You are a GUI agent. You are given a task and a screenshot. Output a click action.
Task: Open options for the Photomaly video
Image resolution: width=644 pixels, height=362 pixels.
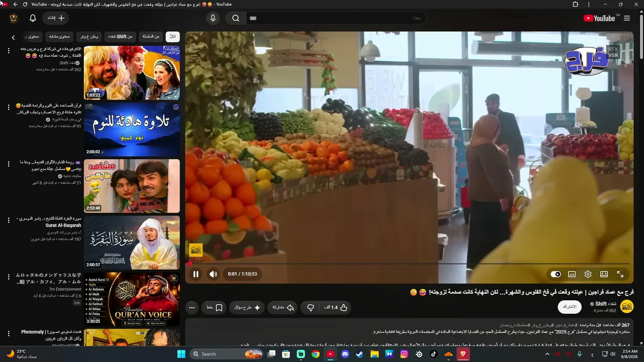point(9,333)
